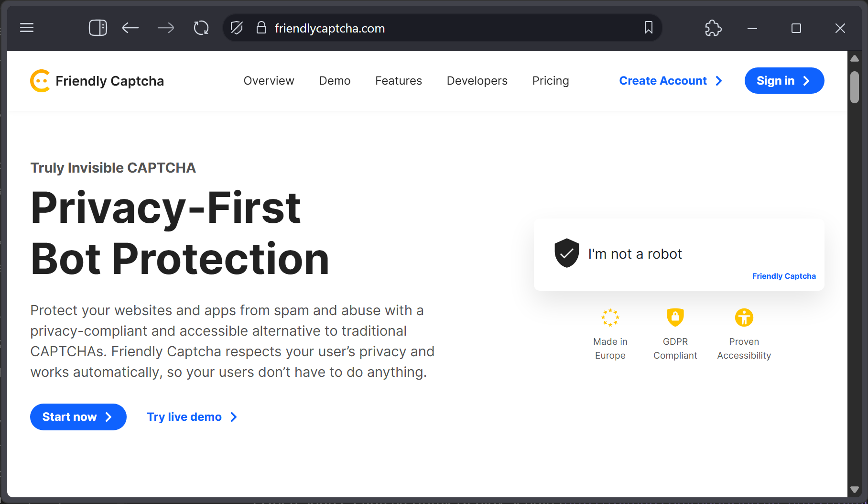
Task: Bookmark this page using the bookmark icon
Action: (x=648, y=28)
